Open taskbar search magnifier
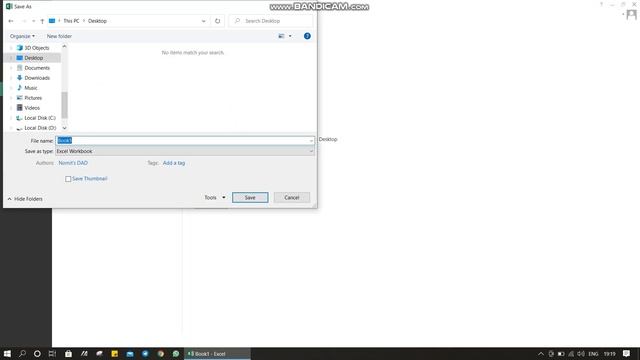Screen dimensions: 640x360 coord(22,353)
